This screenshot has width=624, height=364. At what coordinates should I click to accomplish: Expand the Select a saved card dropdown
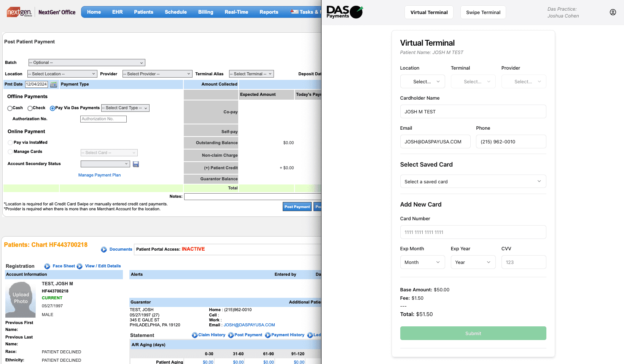click(x=473, y=181)
